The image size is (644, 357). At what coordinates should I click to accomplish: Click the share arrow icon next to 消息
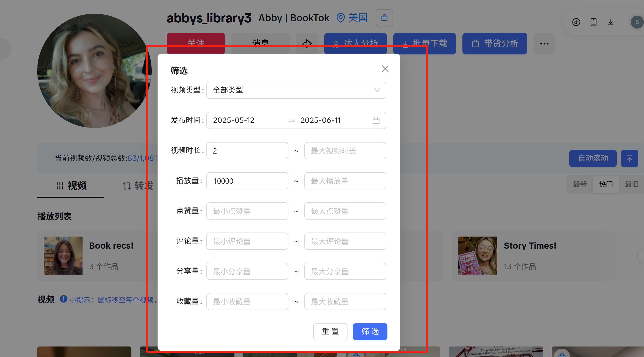(x=307, y=43)
